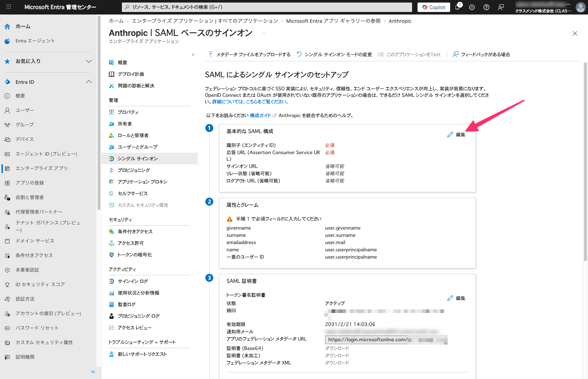Collapse the application resource menu

(x=193, y=55)
